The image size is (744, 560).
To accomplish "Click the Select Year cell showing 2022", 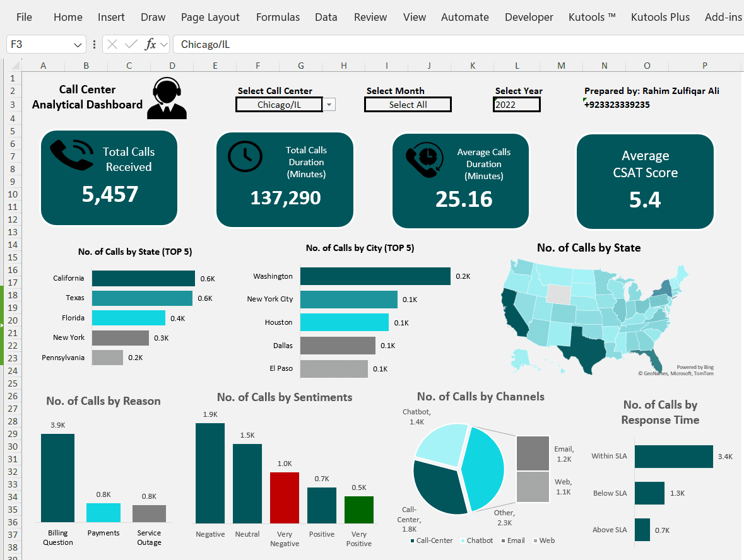I will (516, 104).
